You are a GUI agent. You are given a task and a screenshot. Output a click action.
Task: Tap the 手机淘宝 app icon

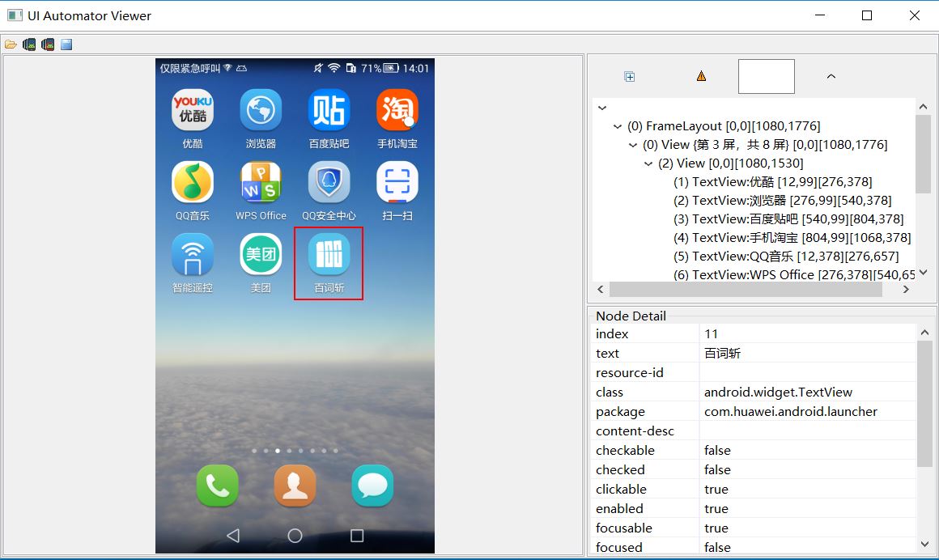point(397,110)
